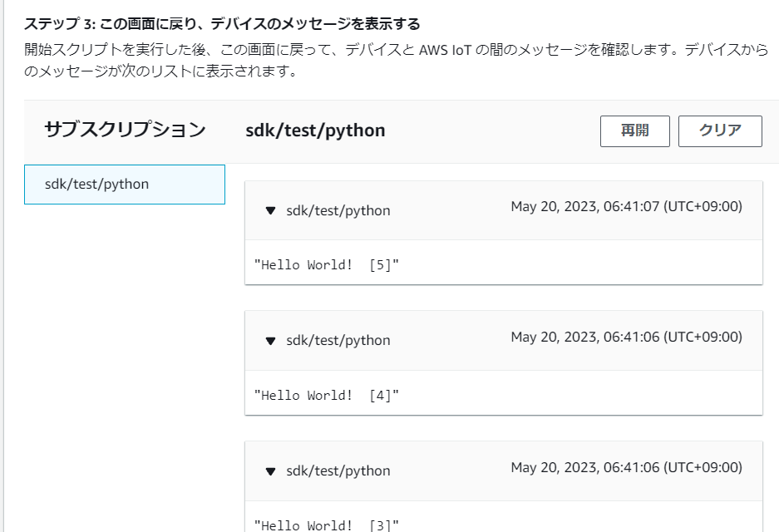Screen dimensions: 779x532
Task: Resume message streaming with the 再開 button
Action: point(634,131)
